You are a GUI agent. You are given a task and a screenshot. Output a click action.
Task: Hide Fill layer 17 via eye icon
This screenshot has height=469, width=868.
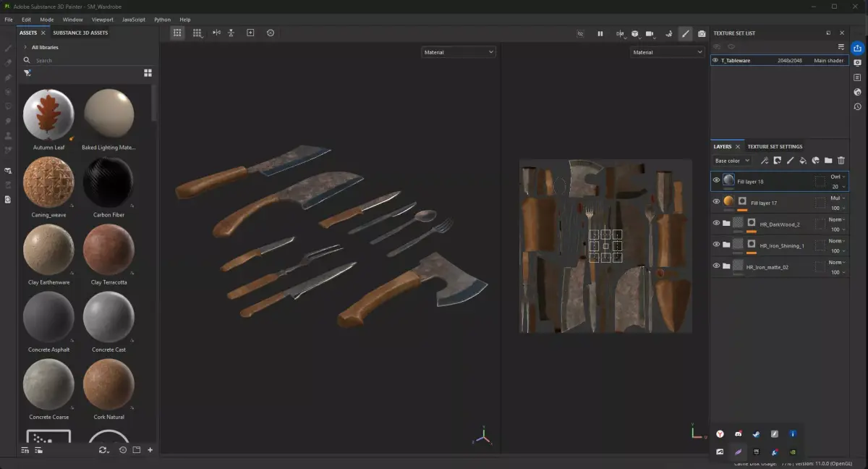[716, 201]
